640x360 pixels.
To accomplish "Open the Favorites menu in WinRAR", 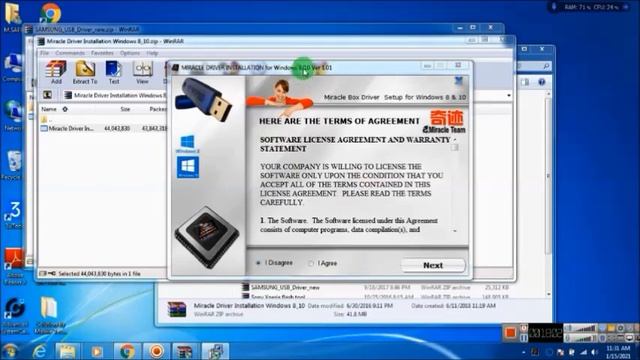I will click(x=102, y=53).
